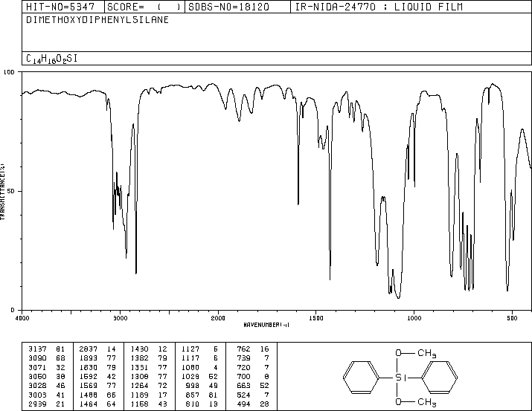This screenshot has width=532, height=411.
Task: Select the compound name DIMETHOXYDIPHENYLSILANE
Action: click(97, 20)
